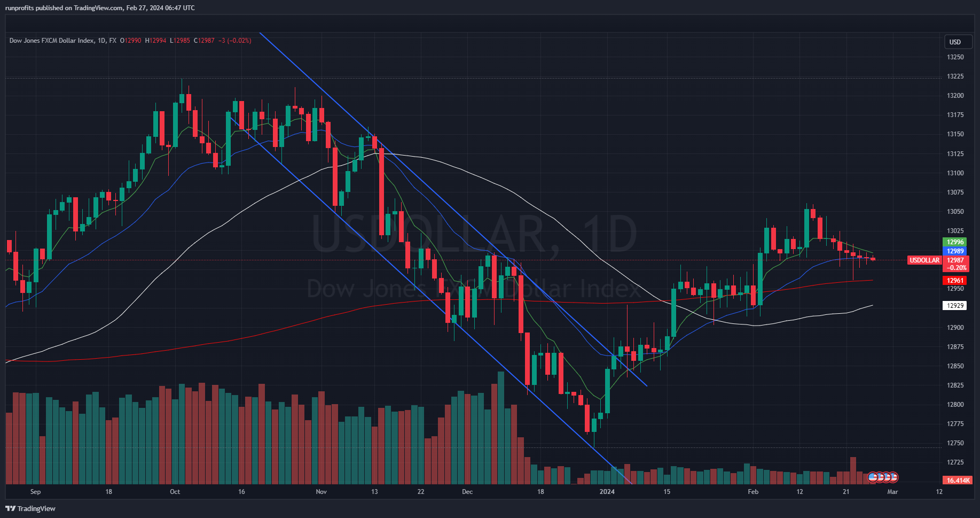Select the 1D interval in chart legend
Screen dimensions: 980x518
pos(101,41)
